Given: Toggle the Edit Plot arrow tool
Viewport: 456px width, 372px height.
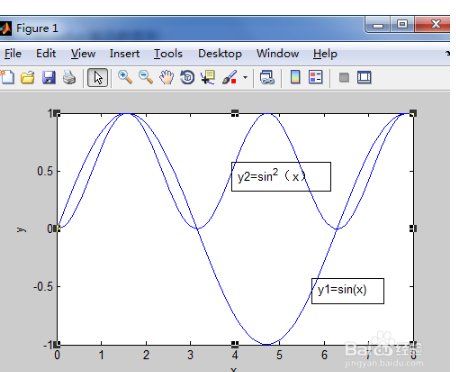Looking at the screenshot, I should [x=97, y=78].
